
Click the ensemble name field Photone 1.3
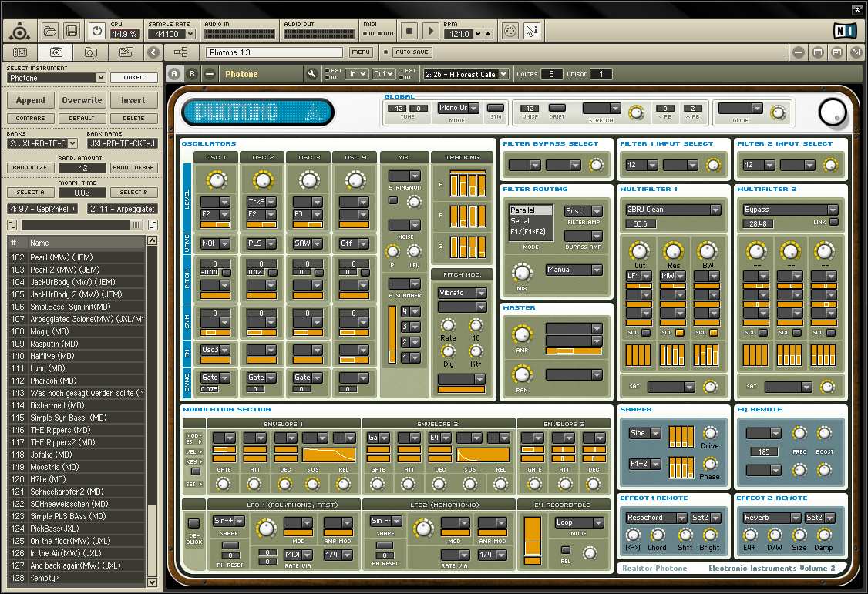(x=274, y=52)
